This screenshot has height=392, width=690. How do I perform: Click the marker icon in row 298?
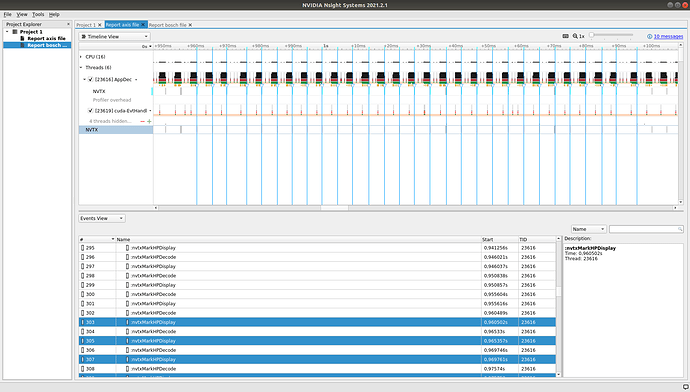128,276
